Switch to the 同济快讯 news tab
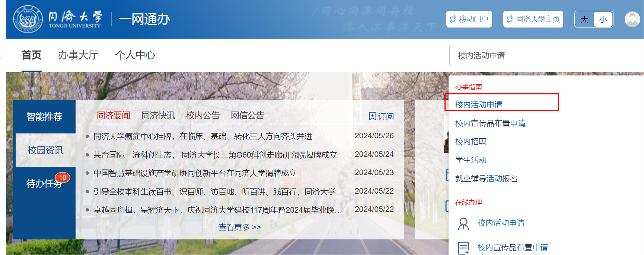 158,116
